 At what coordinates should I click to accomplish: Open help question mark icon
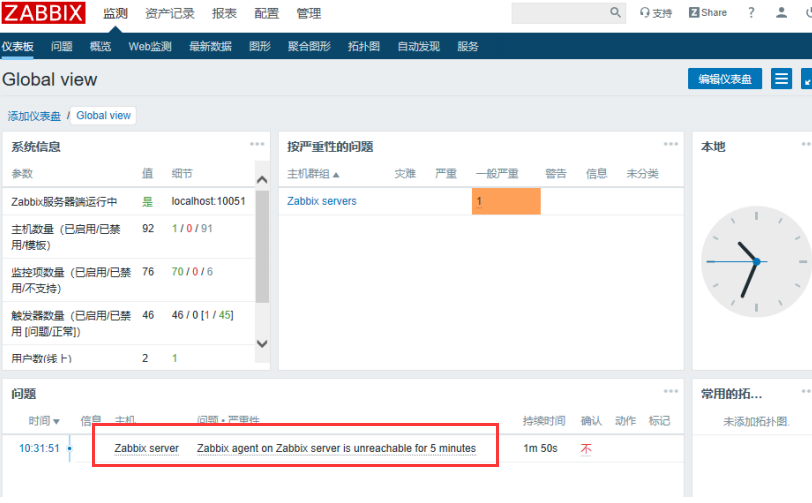[x=751, y=12]
